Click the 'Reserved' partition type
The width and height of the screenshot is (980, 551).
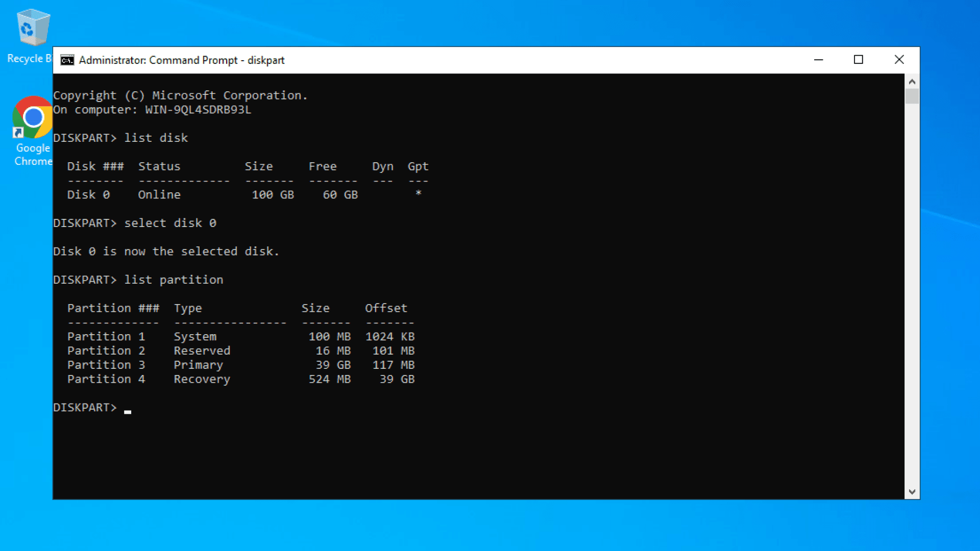(202, 350)
